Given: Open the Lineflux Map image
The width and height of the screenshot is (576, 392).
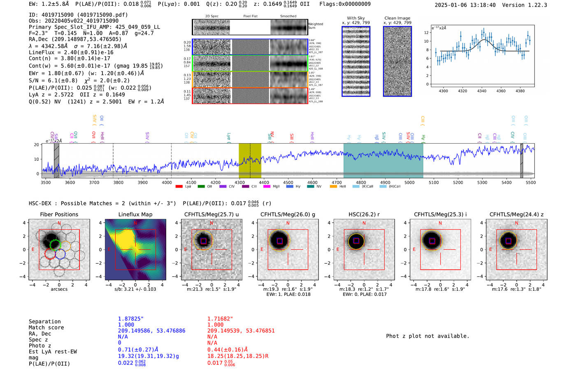Looking at the screenshot, I should [135, 249].
